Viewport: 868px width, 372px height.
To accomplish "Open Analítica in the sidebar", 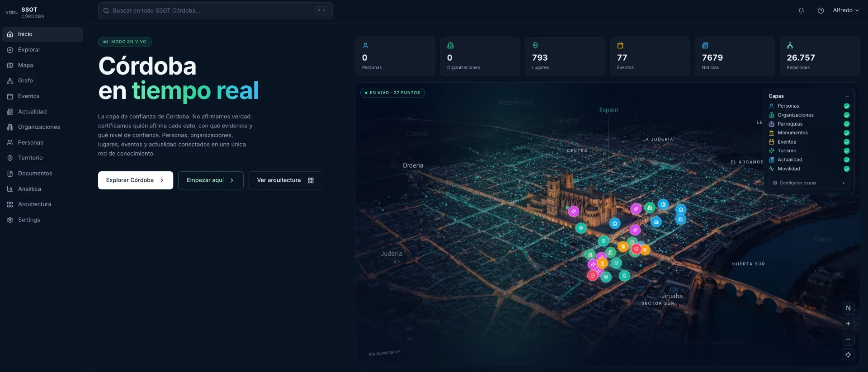I will (x=42, y=189).
